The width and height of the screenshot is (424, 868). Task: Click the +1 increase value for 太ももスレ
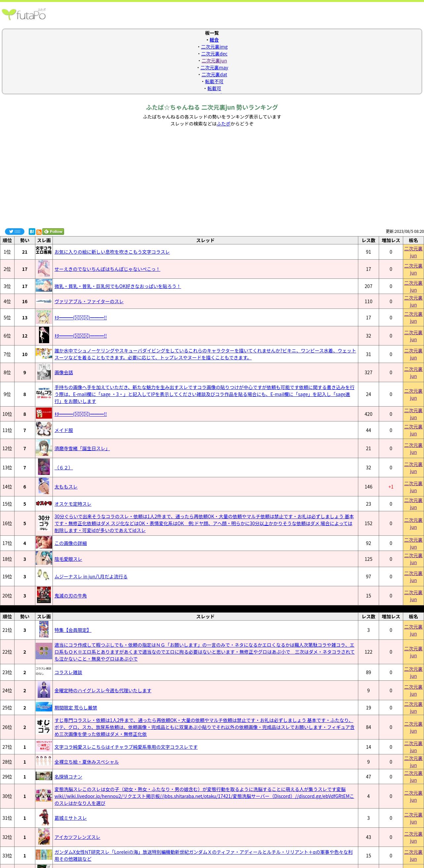point(391,487)
